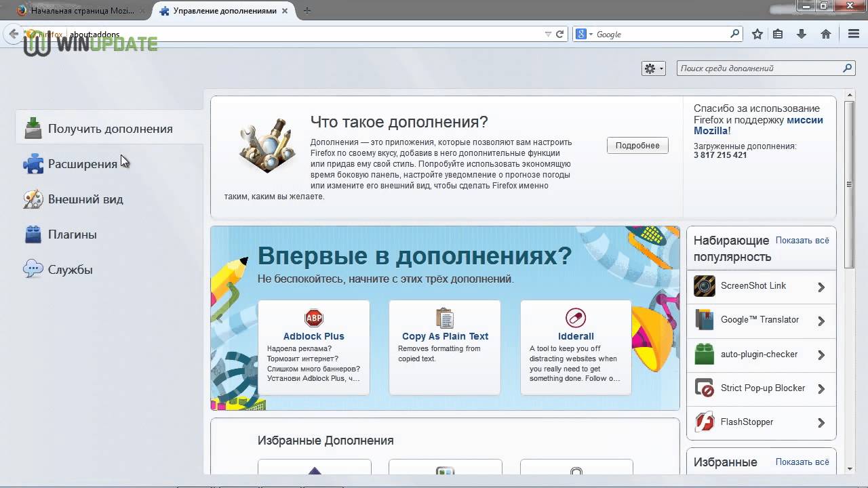Open the миссии Mozilla link
Screen dimensions: 868x488
(x=758, y=125)
